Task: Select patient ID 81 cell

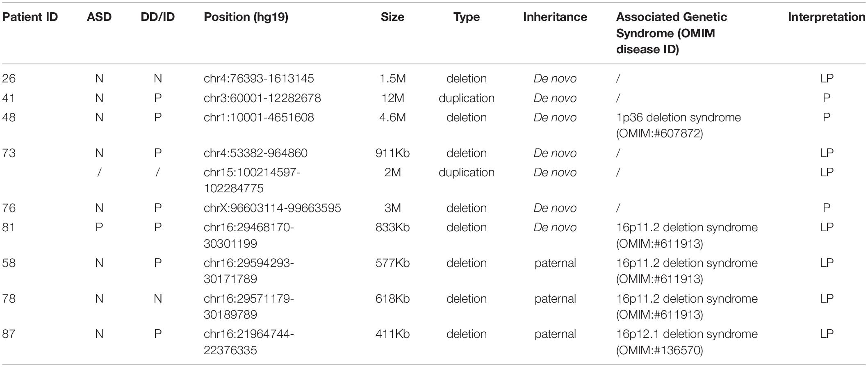Action: [9, 227]
